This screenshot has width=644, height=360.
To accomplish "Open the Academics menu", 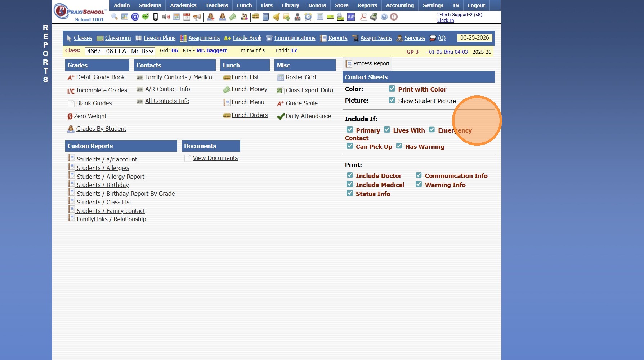I will pos(183,5).
